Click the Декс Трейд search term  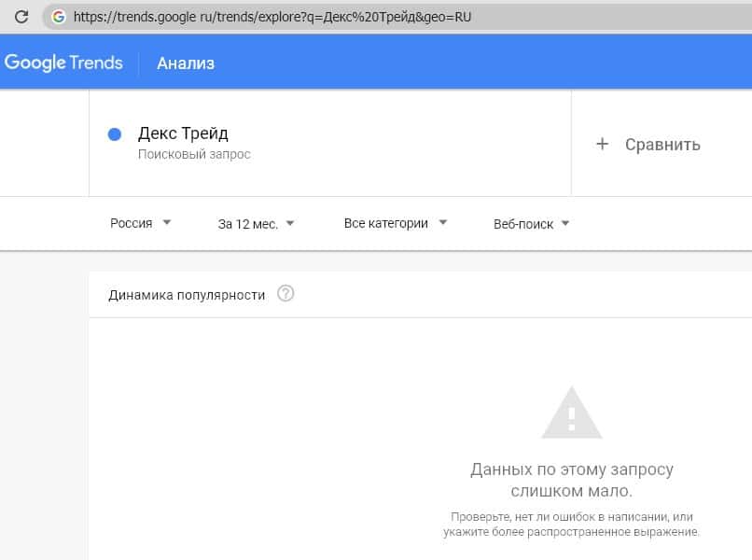(x=183, y=133)
